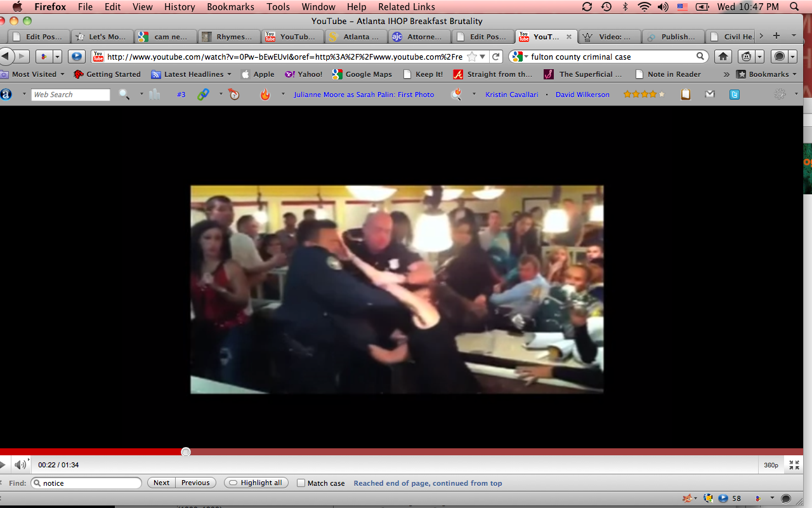This screenshot has height=508, width=812.
Task: Bookmark this page with the star icon
Action: [x=471, y=57]
